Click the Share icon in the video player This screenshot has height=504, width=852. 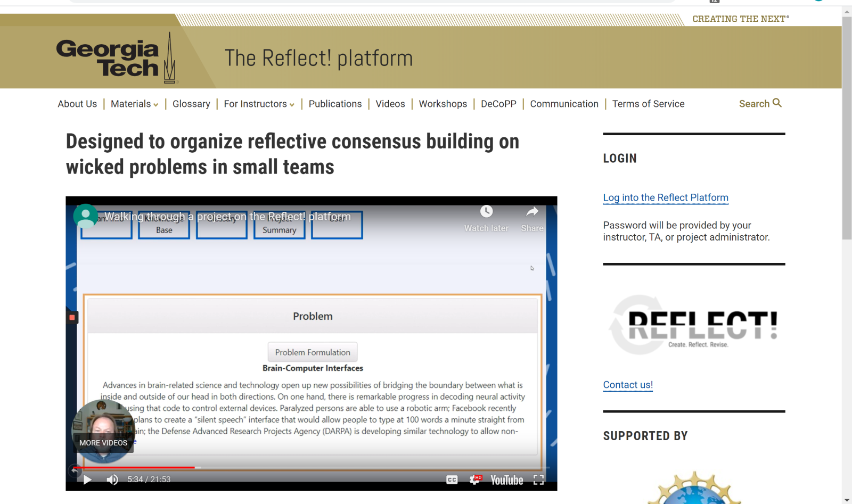[x=531, y=211]
